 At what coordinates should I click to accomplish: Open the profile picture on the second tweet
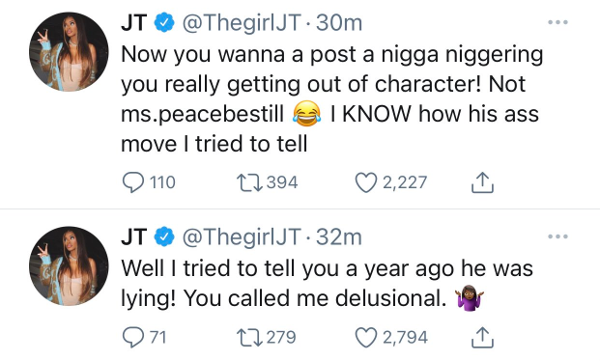69,266
